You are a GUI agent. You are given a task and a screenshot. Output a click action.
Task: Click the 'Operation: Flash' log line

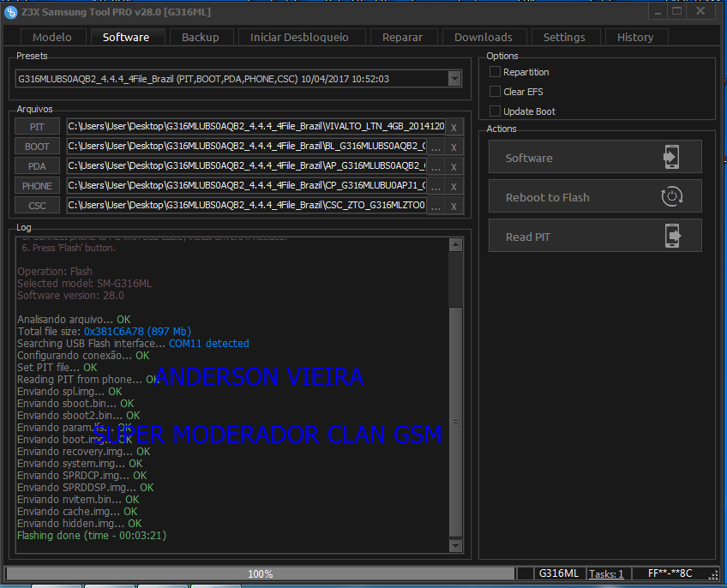tap(55, 271)
